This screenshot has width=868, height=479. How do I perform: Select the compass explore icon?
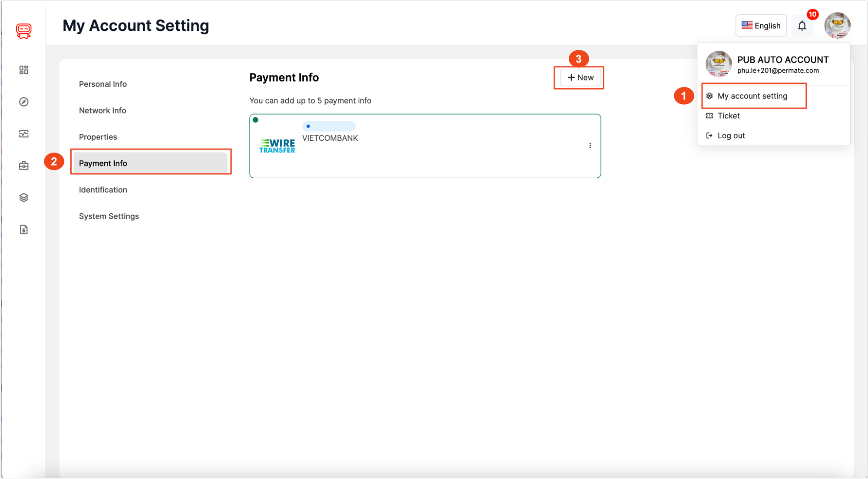point(23,102)
